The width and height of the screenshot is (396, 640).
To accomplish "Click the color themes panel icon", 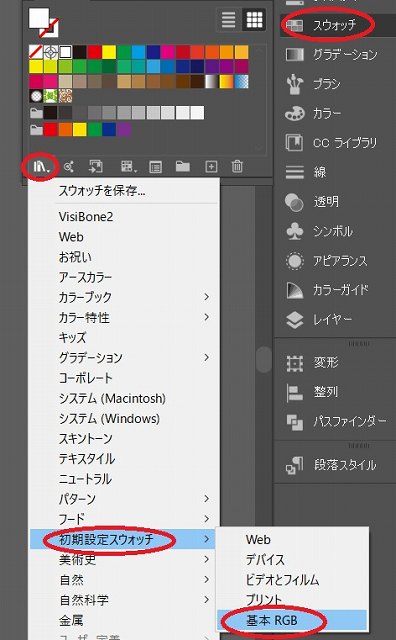I will pyautogui.click(x=69, y=167).
